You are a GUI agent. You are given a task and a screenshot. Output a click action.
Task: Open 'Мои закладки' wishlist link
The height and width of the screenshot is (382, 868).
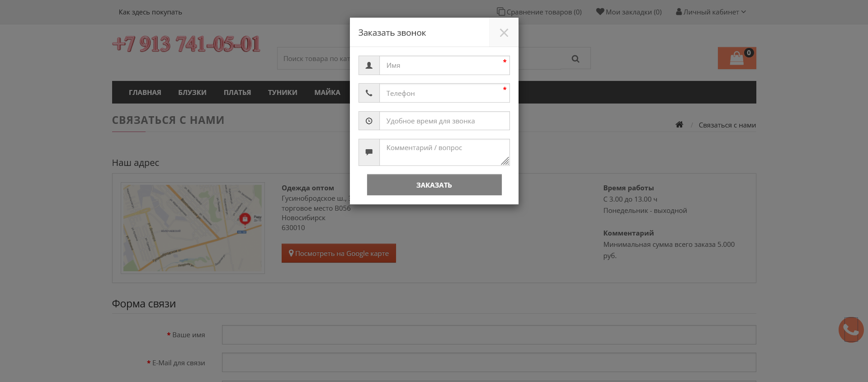tap(629, 12)
